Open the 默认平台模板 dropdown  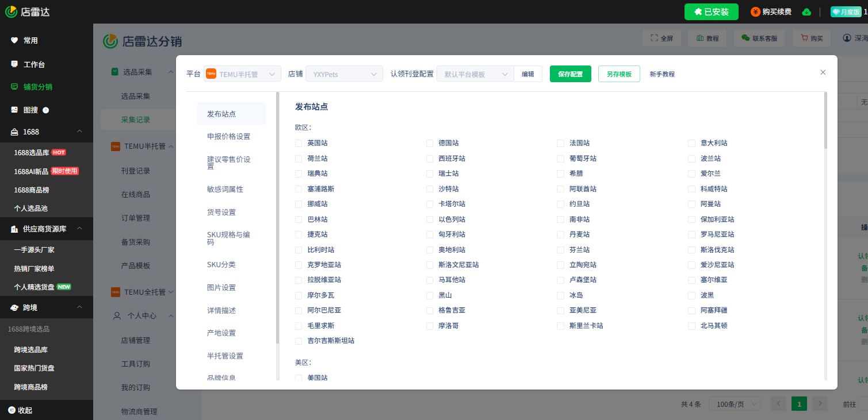click(x=475, y=74)
